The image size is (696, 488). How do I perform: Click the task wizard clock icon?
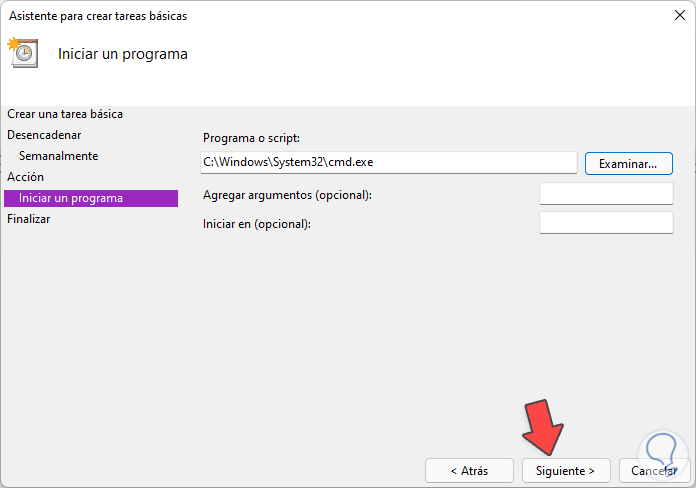point(22,53)
